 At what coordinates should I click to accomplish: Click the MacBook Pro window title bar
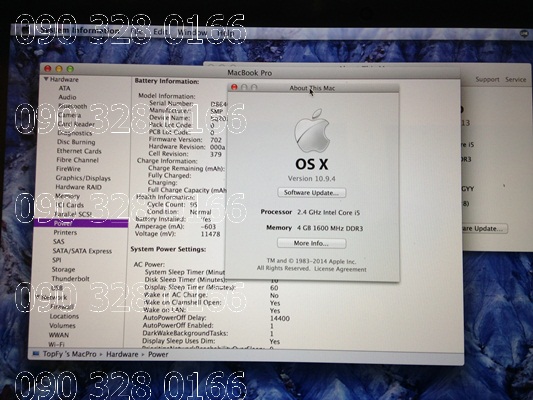pos(250,73)
